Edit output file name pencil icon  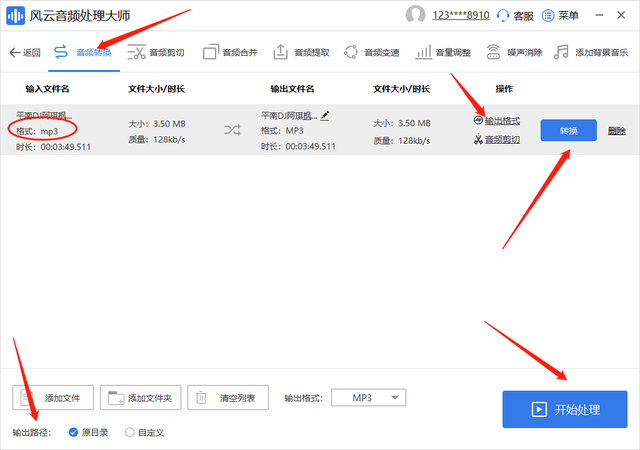click(x=324, y=116)
